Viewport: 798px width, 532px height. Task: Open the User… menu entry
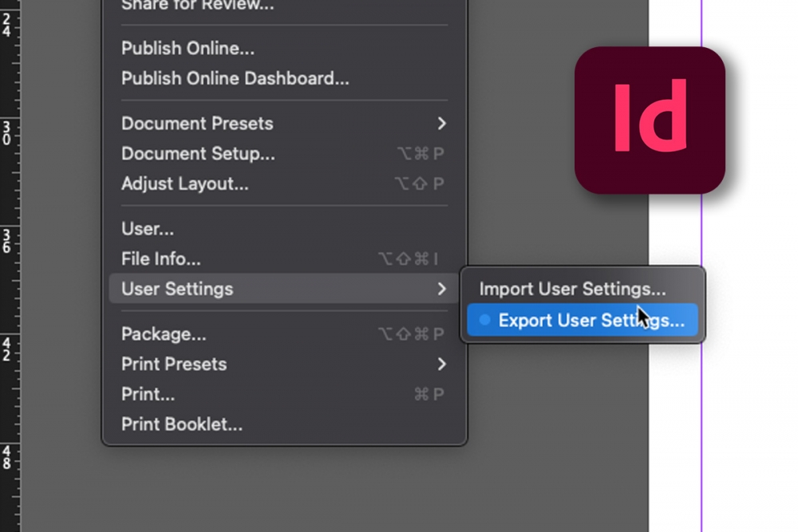[148, 230]
